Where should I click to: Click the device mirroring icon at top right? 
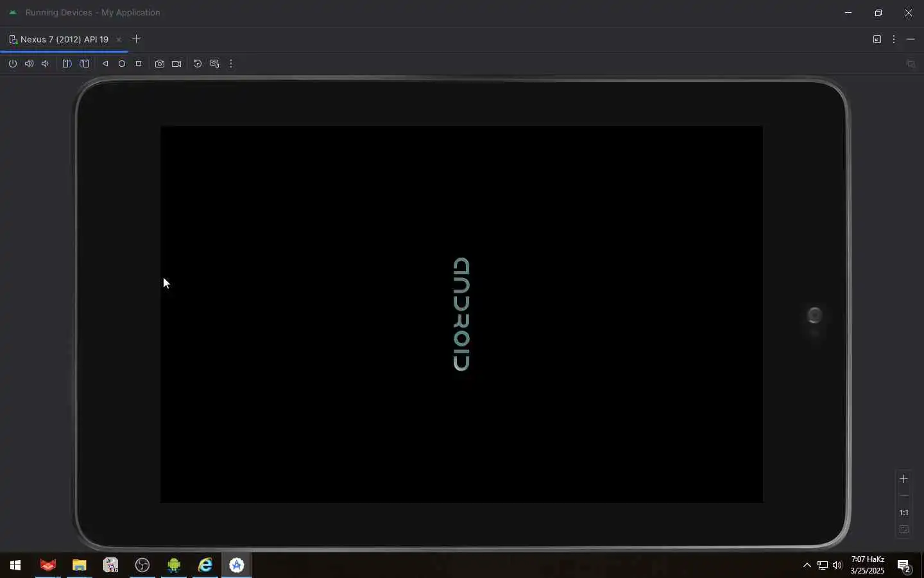click(911, 64)
